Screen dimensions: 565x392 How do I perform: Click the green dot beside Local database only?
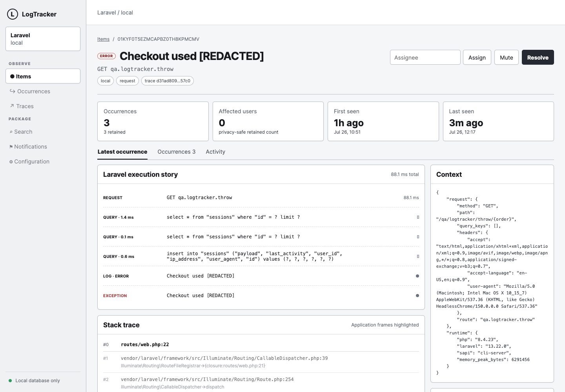(10, 381)
